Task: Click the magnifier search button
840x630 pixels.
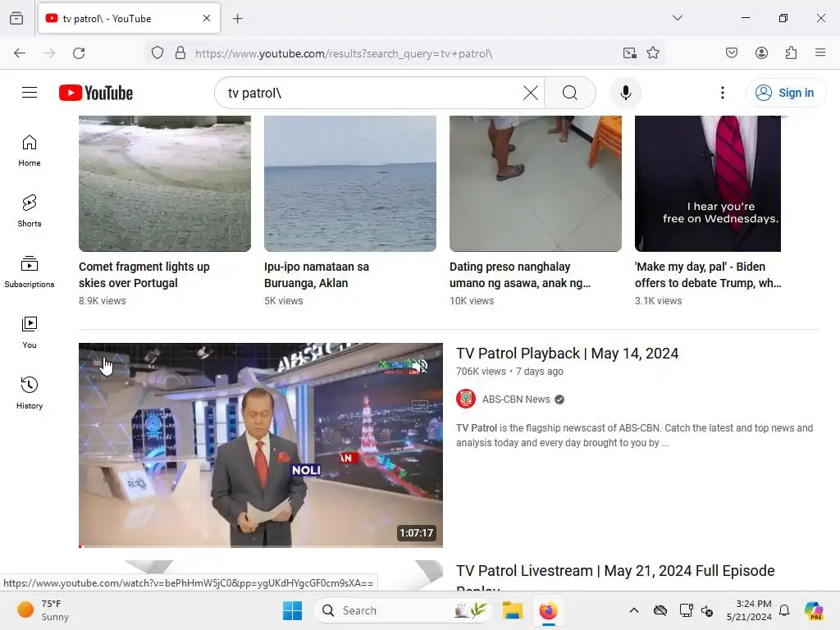Action: click(570, 93)
